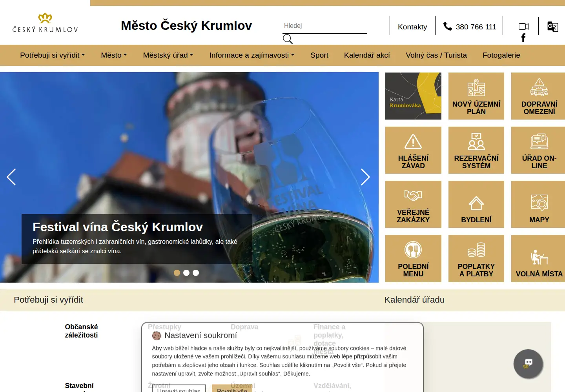Click Festival vína Český Krumlov headline
Image resolution: width=565 pixels, height=392 pixels.
[118, 227]
